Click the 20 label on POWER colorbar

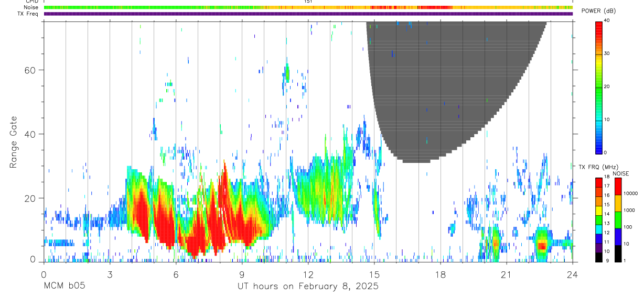608,86
